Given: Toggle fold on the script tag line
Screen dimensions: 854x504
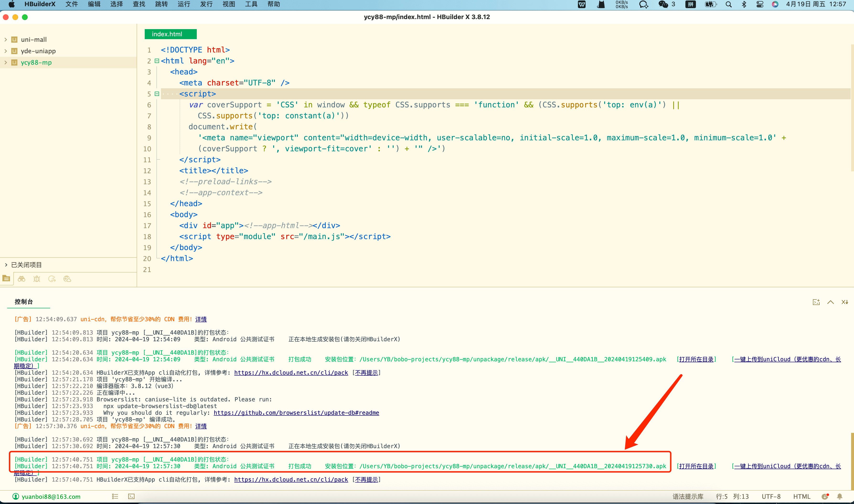Looking at the screenshot, I should [157, 94].
